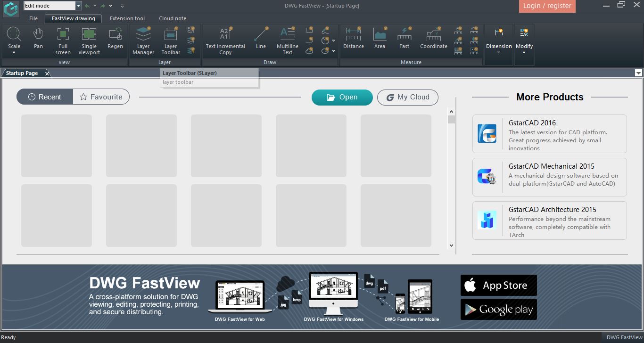Run the Regen command icon
The image size is (644, 343).
pyautogui.click(x=115, y=34)
